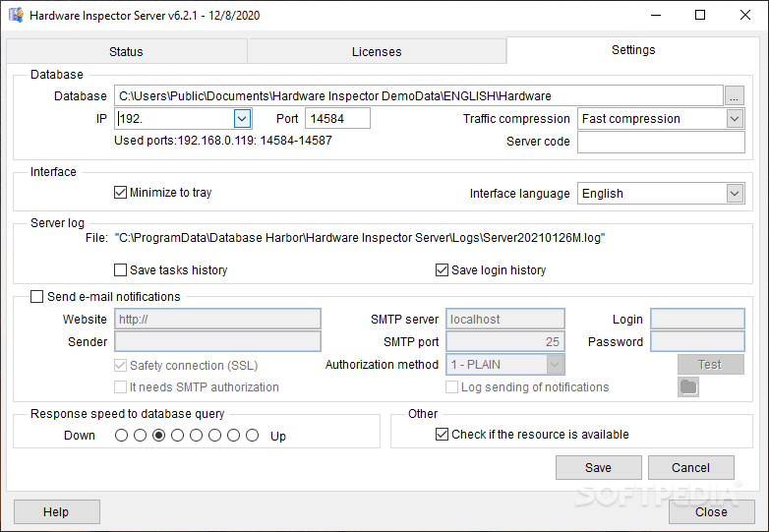The height and width of the screenshot is (532, 769).
Task: Click the Website input field
Action: click(x=217, y=320)
